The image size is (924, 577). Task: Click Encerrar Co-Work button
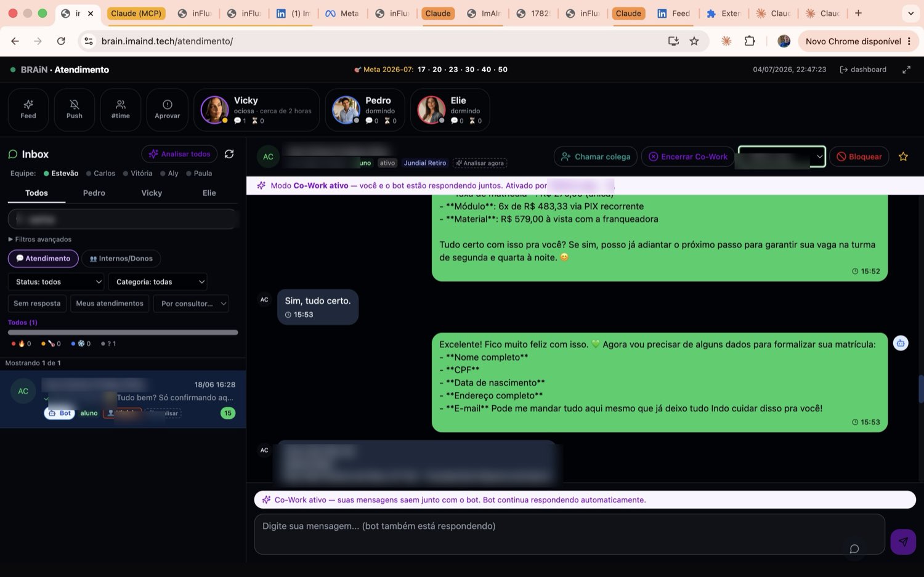coord(688,156)
